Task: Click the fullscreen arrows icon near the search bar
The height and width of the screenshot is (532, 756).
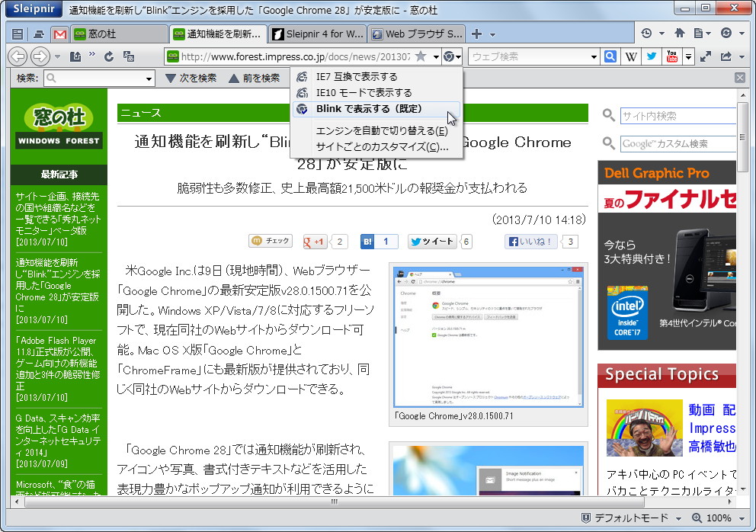Action: tap(706, 56)
